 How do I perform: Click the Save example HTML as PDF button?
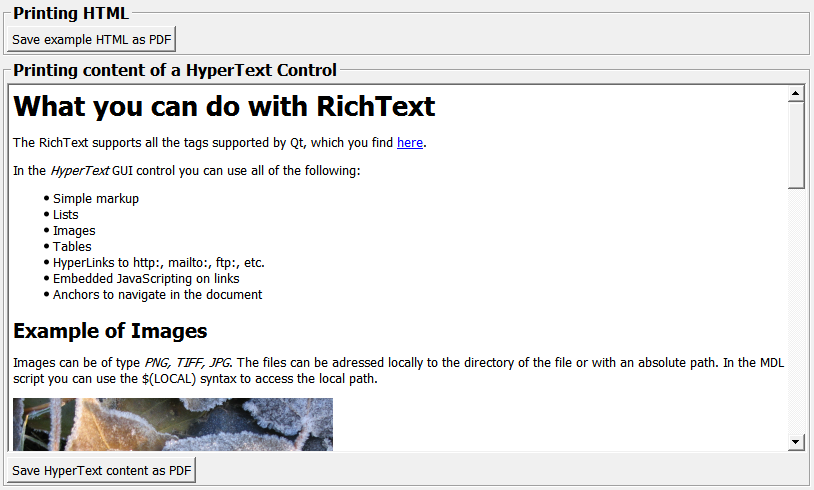tap(91, 39)
